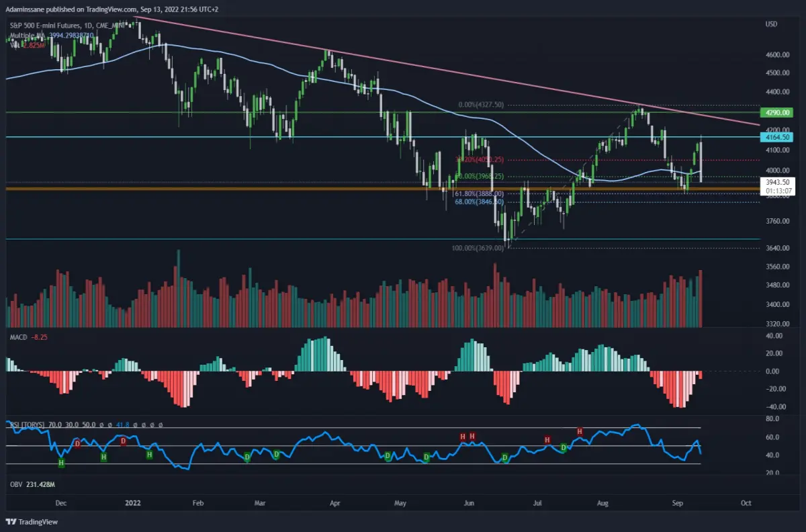Click the TradingView logo icon

click(11, 522)
